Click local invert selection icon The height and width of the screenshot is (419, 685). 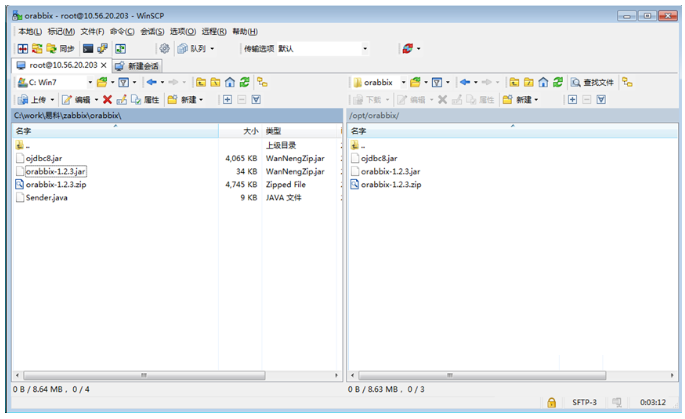click(256, 100)
